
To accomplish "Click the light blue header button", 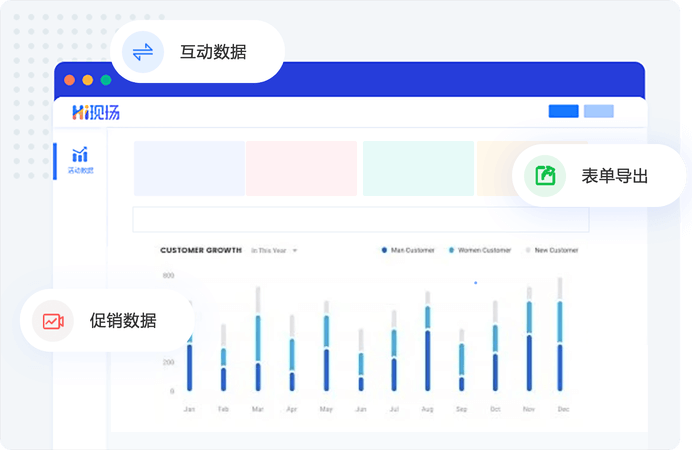I will pyautogui.click(x=598, y=111).
